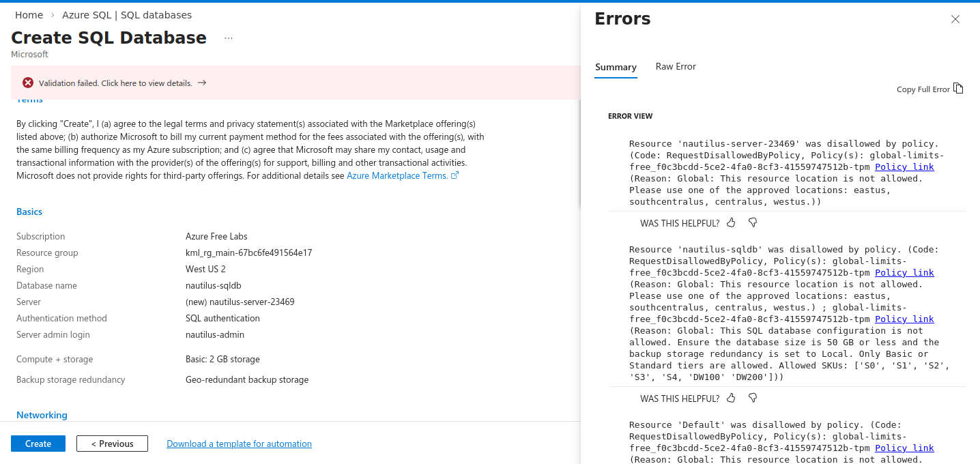This screenshot has height=464, width=980.
Task: Click thumbs down under the nautilus-server-23469 error
Action: pyautogui.click(x=753, y=222)
